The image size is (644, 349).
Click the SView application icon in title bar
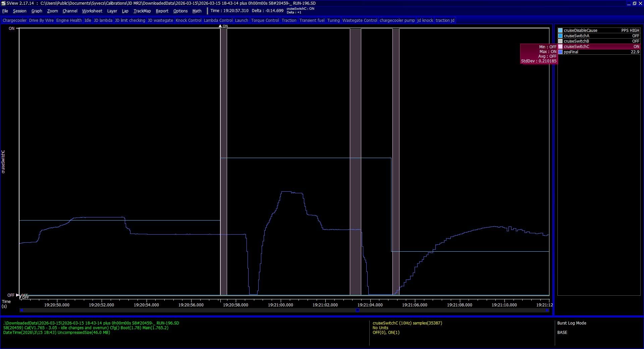3,3
